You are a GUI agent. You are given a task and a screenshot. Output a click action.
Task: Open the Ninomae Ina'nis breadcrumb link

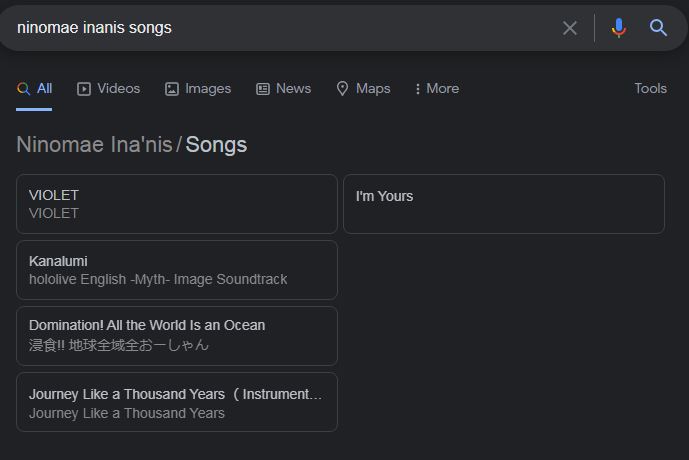[94, 145]
